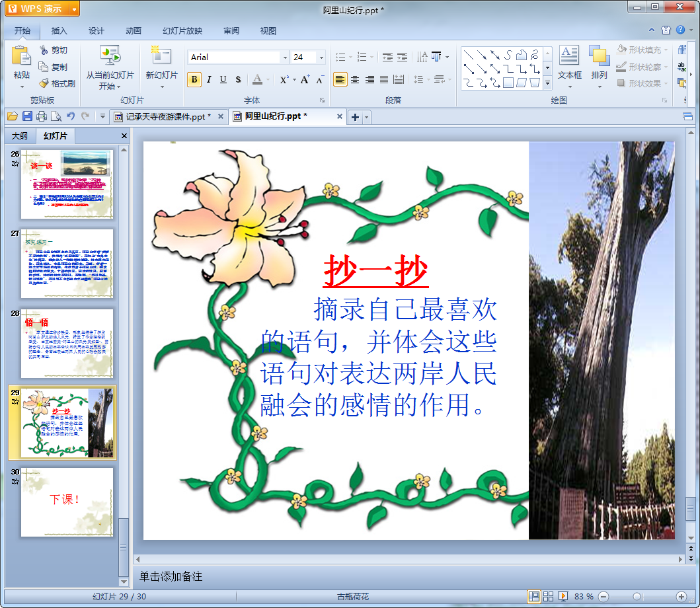Click the Copy (复制) icon

[x=44, y=67]
